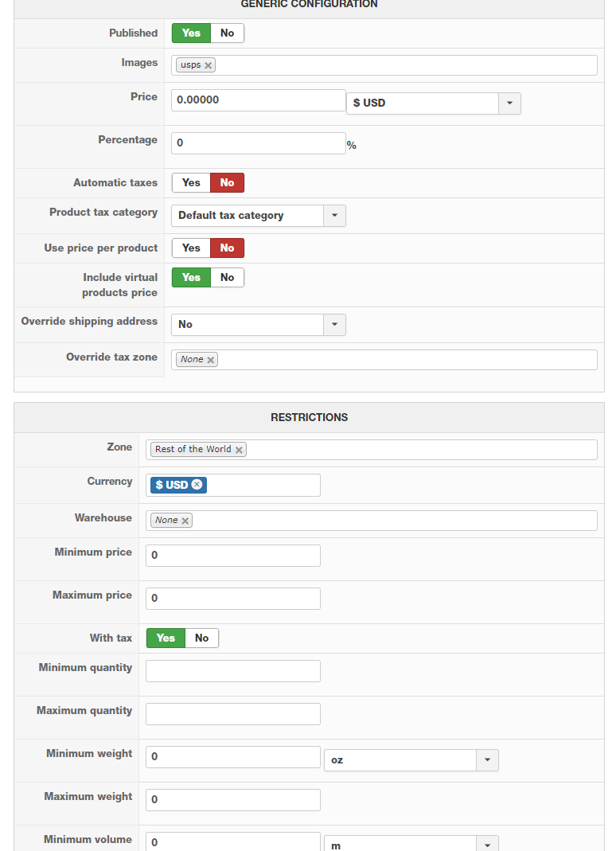Open the minimum weight unit oz dropdown
616x851 pixels.
[411, 760]
